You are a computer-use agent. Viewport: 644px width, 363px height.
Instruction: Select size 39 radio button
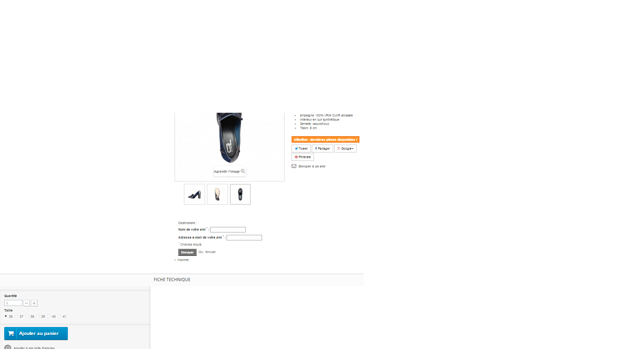[x=38, y=316]
